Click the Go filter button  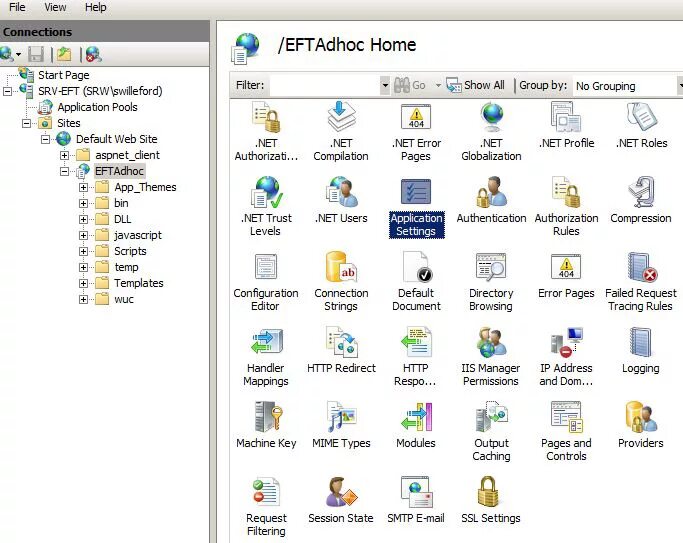[410, 85]
